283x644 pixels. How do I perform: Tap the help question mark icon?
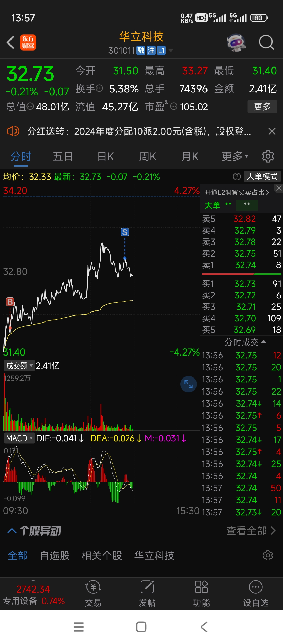237,176
